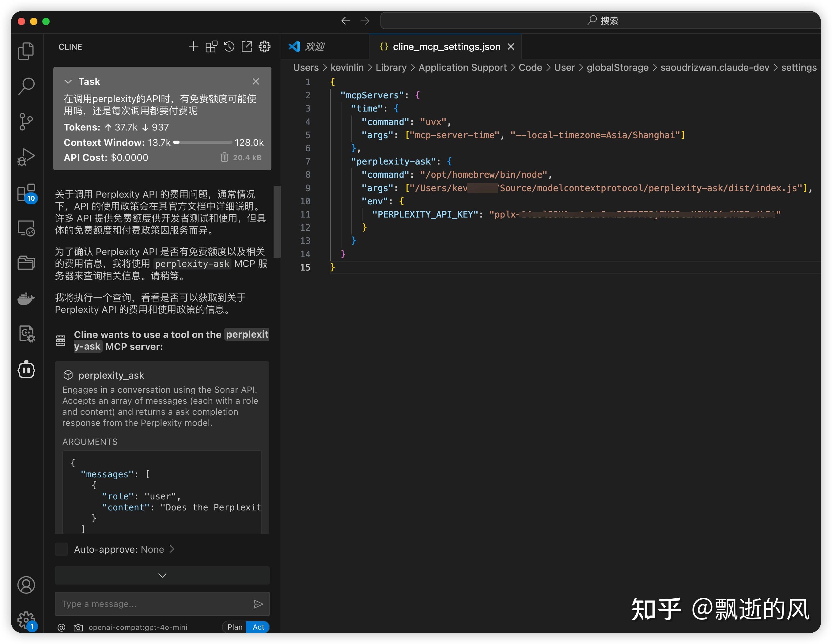Open Cline task history clock icon
Viewport: 832px width, 644px height.
coord(229,46)
